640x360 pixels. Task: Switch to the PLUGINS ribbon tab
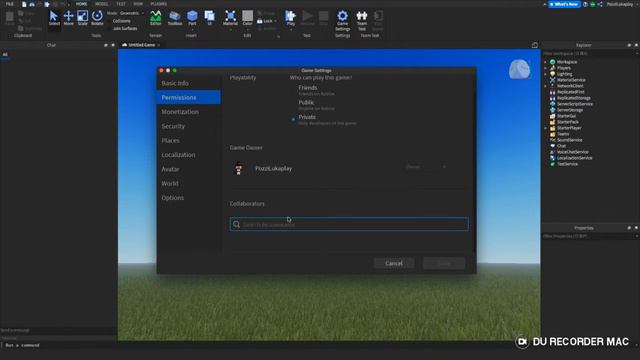pyautogui.click(x=158, y=4)
